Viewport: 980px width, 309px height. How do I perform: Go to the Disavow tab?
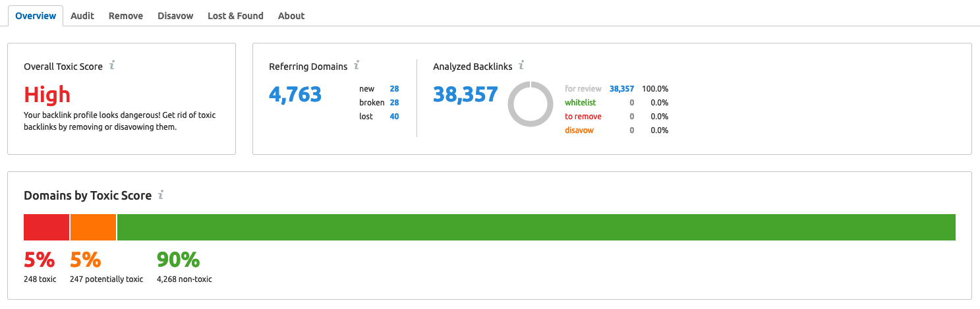(x=175, y=16)
